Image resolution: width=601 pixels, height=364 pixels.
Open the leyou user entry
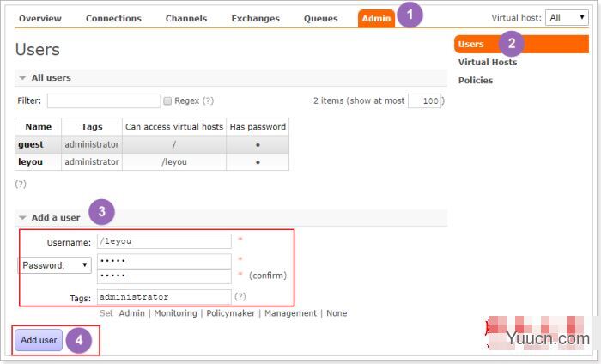click(x=30, y=161)
